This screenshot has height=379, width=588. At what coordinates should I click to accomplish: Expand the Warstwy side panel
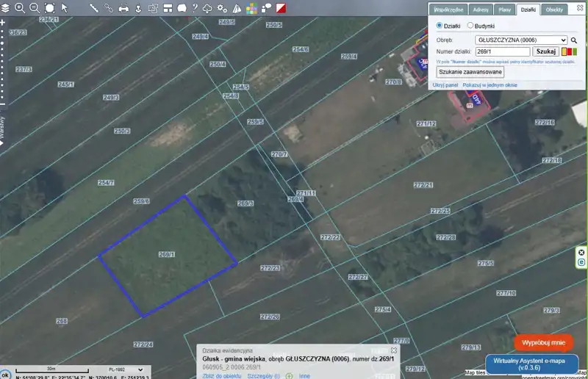point(3,131)
